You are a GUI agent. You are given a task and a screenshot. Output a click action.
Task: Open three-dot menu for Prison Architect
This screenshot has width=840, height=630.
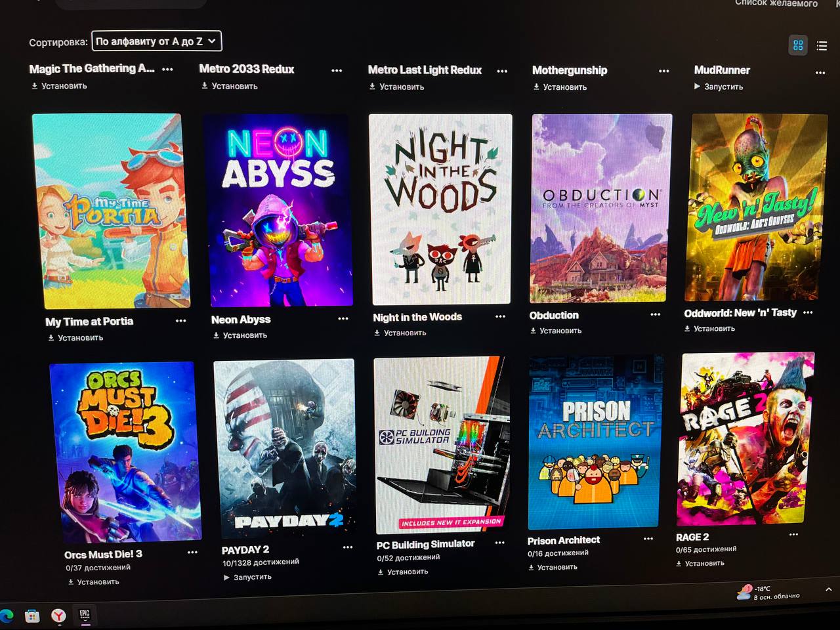coord(648,539)
